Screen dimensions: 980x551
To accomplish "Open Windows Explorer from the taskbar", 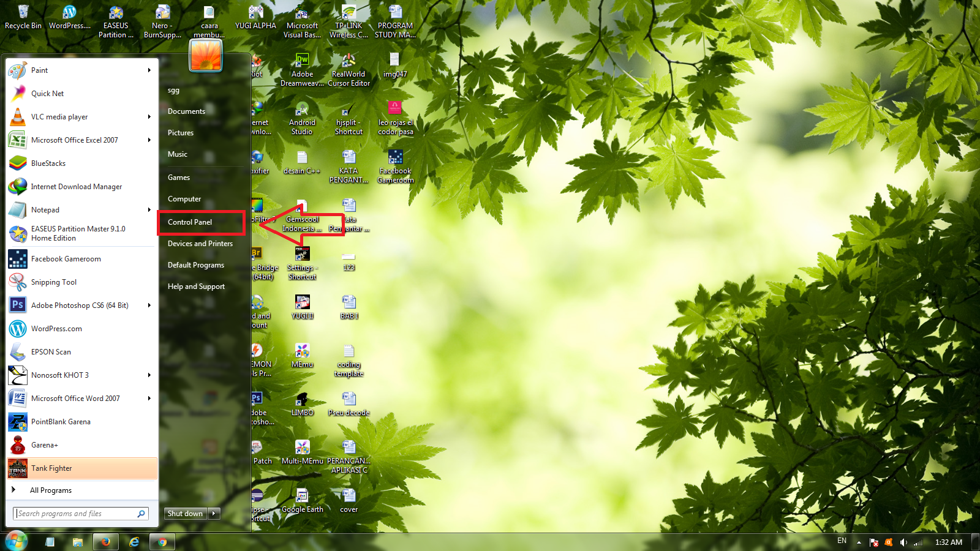I will click(77, 542).
